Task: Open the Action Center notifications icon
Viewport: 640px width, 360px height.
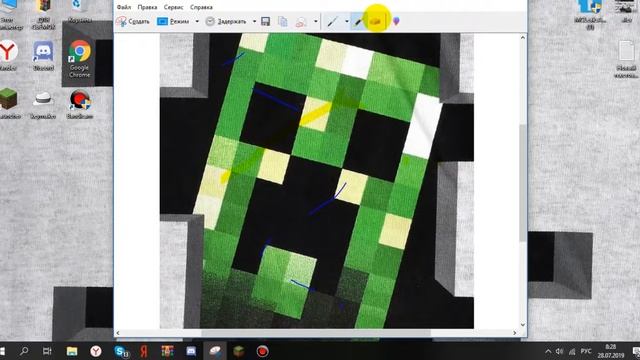Action: [x=636, y=351]
